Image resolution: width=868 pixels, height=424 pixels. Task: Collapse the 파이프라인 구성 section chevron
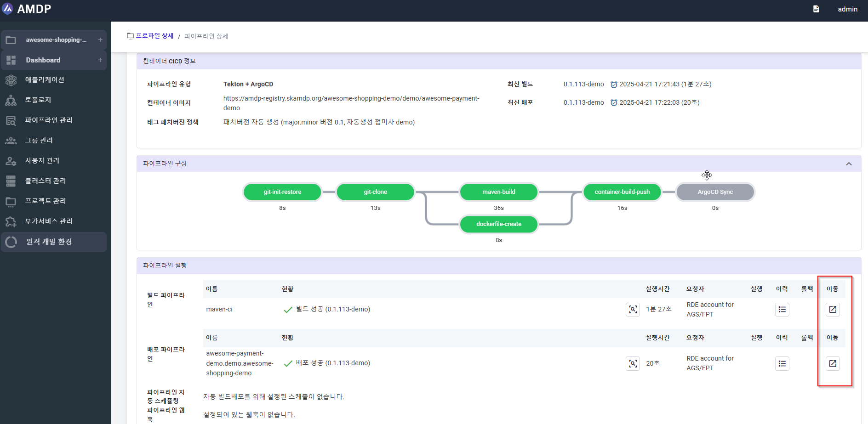click(849, 164)
